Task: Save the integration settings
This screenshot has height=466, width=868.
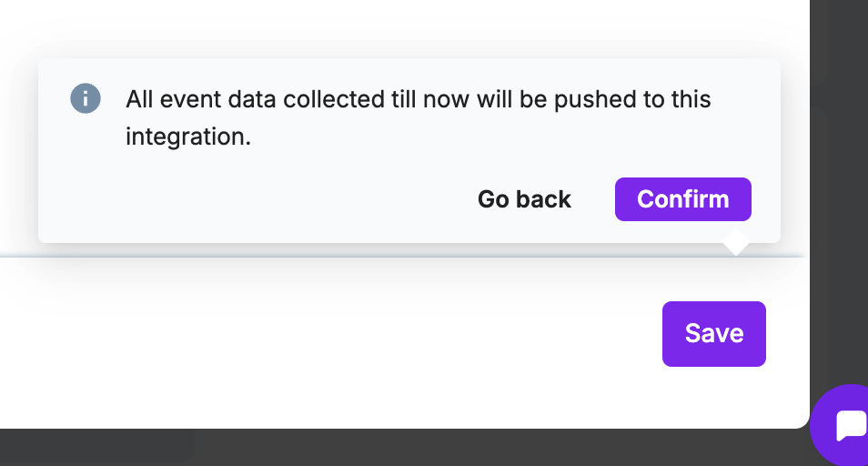Action: point(713,333)
